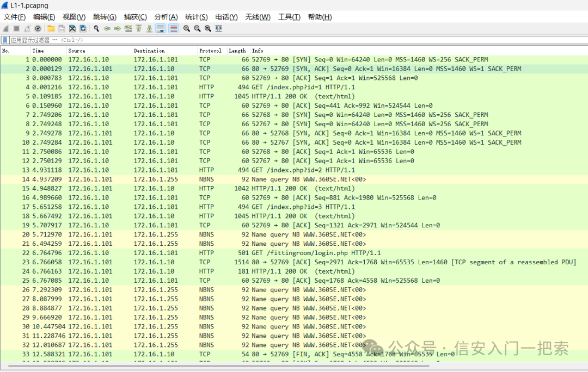The width and height of the screenshot is (588, 372).
Task: Zoom out the main window text
Action: [197, 28]
